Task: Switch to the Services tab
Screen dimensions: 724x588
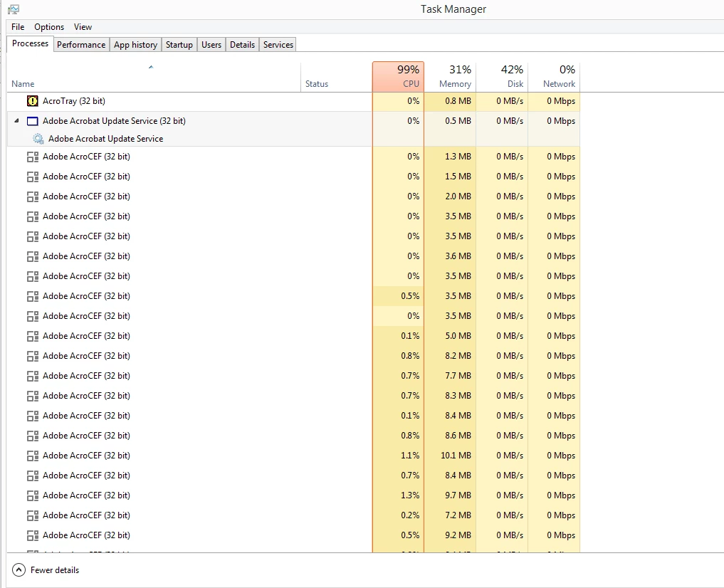Action: click(278, 45)
